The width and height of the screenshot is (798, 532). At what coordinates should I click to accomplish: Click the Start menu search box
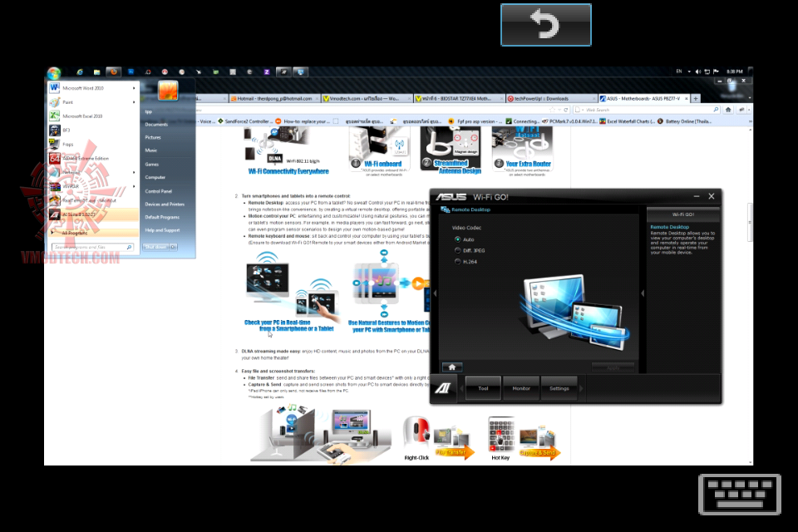click(92, 248)
